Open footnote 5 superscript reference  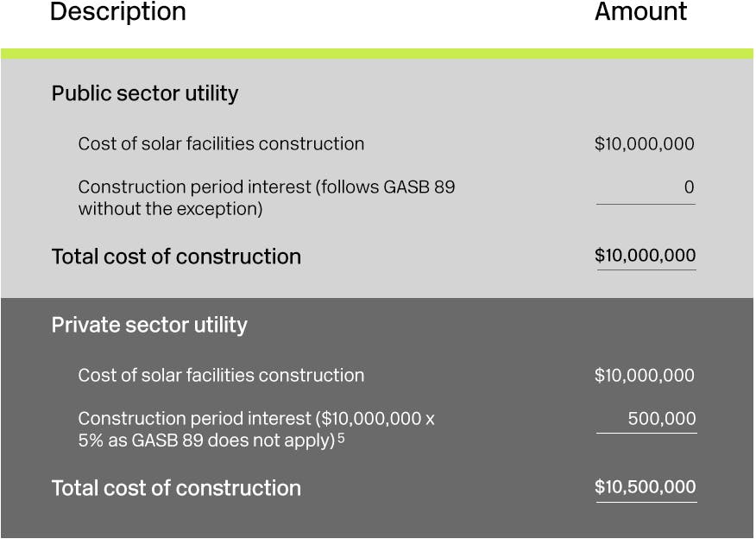(x=341, y=438)
